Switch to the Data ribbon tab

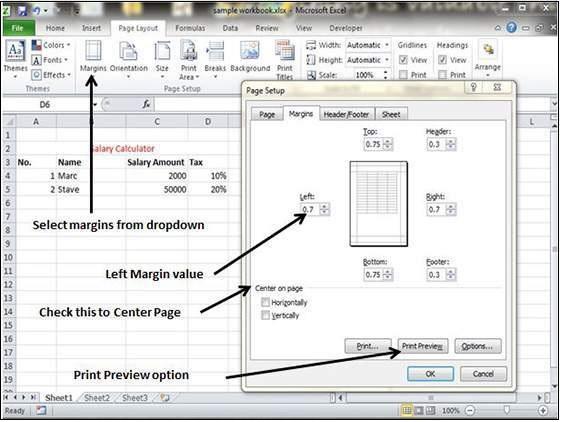(x=230, y=28)
